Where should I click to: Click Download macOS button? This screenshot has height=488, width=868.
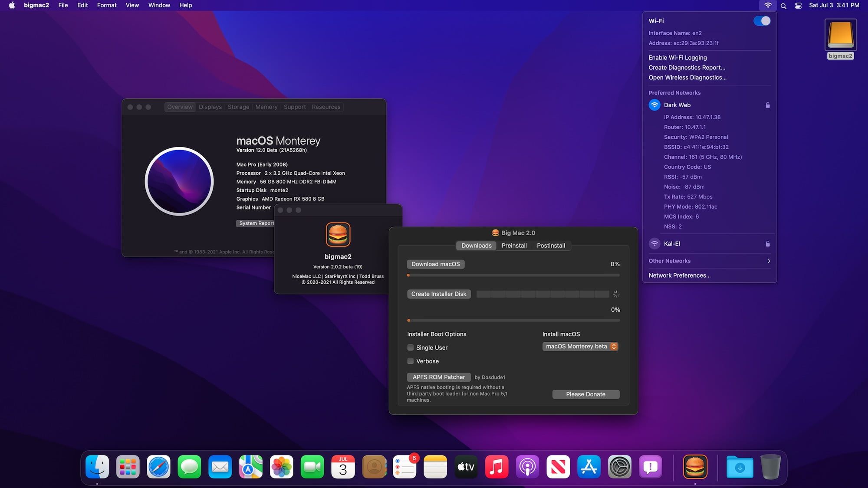click(x=435, y=264)
